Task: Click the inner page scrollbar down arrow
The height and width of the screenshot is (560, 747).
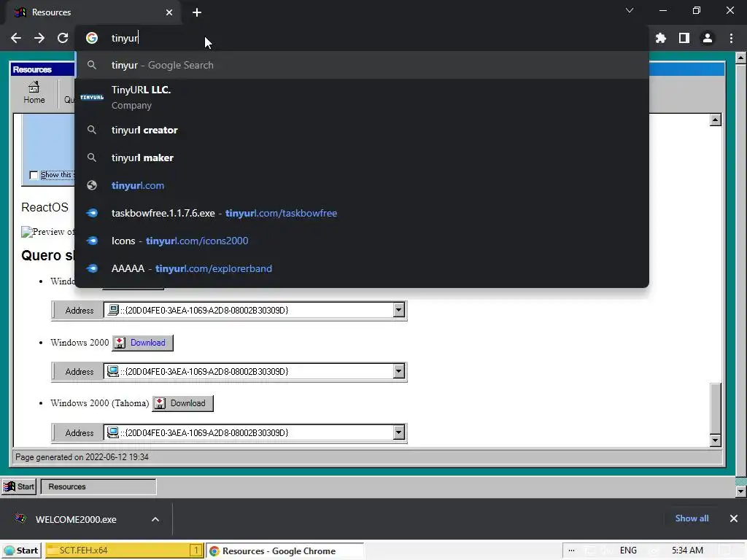Action: pyautogui.click(x=715, y=440)
